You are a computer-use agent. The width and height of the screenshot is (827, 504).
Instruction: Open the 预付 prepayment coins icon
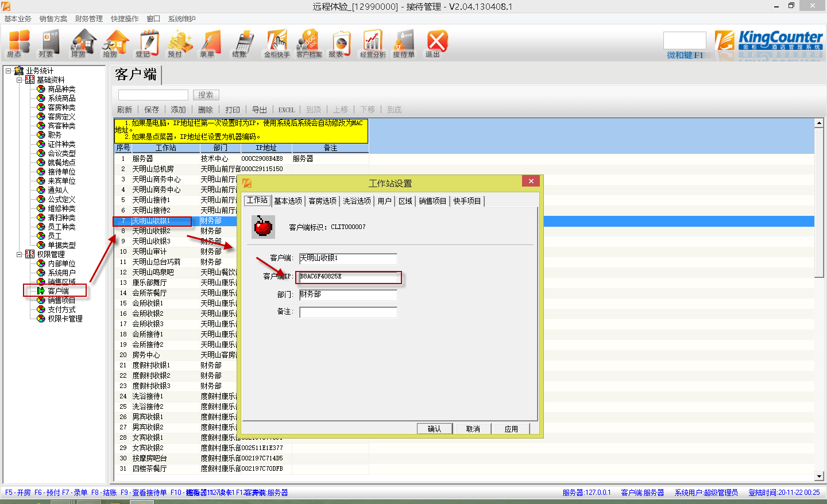pyautogui.click(x=179, y=44)
